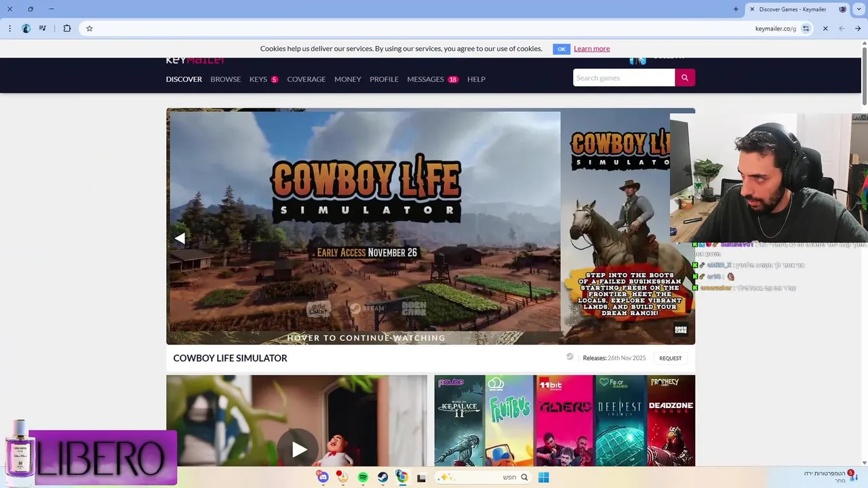Select the Discover Games - Keymailer tab
Image resolution: width=868 pixels, height=488 pixels.
(797, 9)
